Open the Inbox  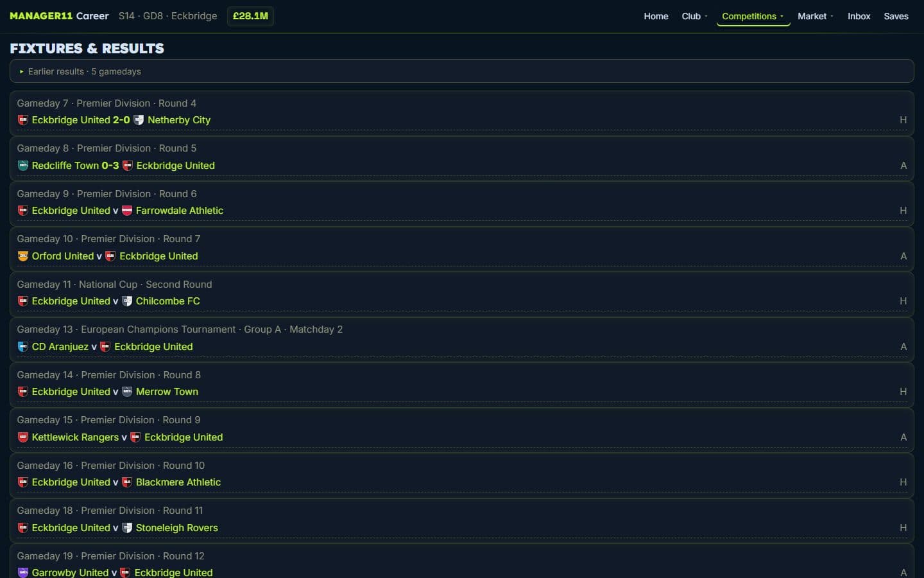[859, 16]
